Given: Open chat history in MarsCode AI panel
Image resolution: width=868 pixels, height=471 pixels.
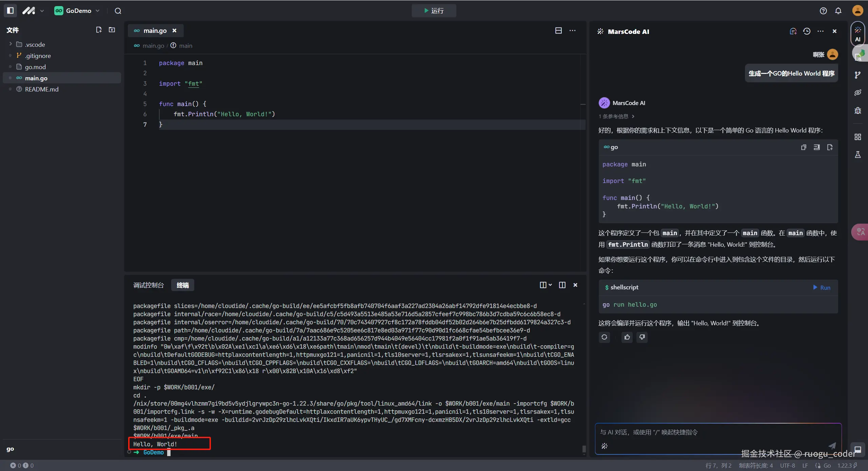Looking at the screenshot, I should [x=807, y=31].
